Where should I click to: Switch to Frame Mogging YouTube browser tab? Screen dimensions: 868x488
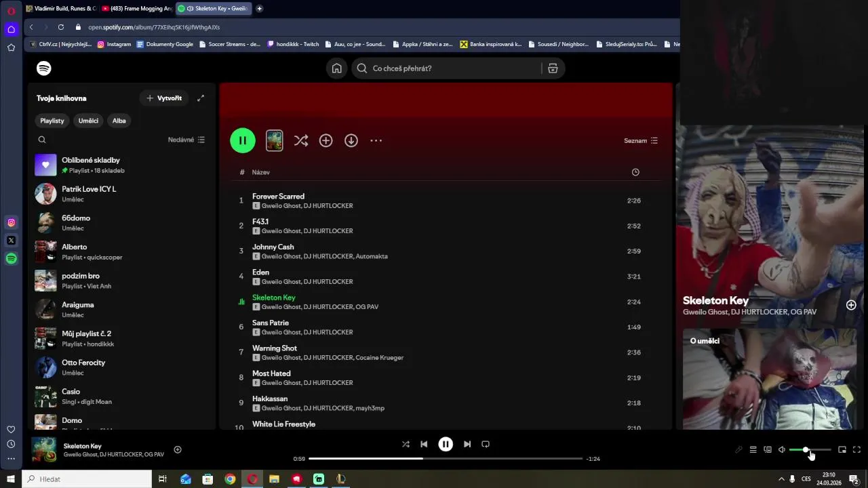click(137, 9)
